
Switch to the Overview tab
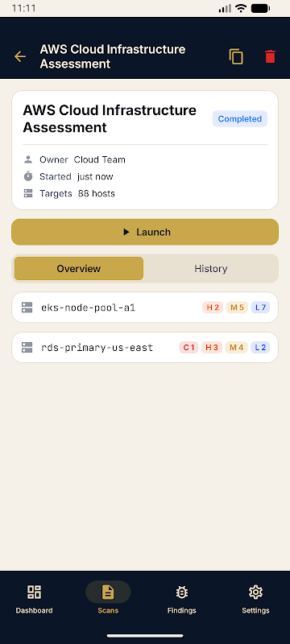tap(79, 269)
